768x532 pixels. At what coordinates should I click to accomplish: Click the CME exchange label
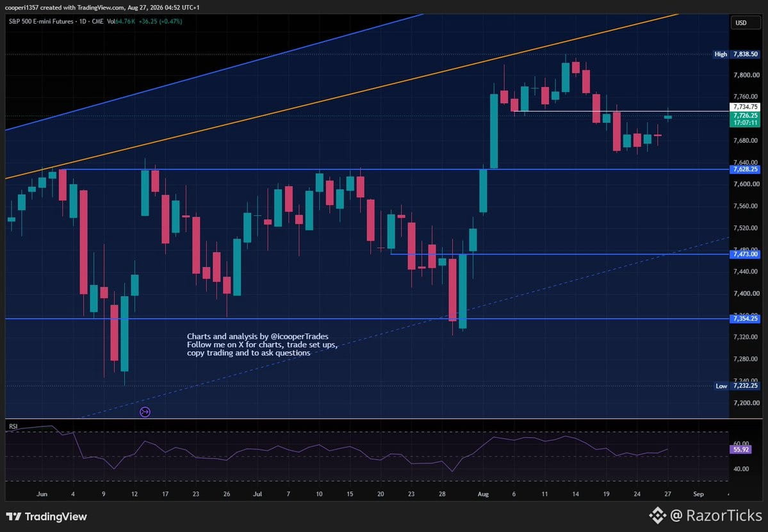[x=97, y=22]
